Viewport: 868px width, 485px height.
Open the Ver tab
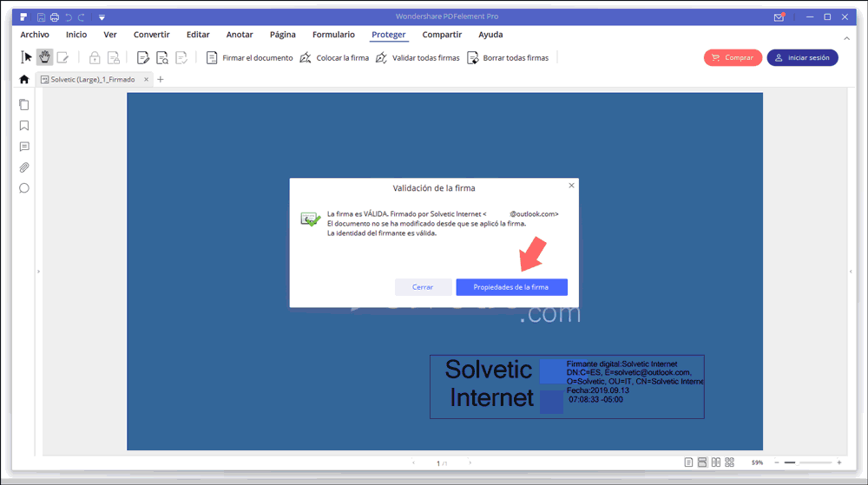click(x=110, y=35)
